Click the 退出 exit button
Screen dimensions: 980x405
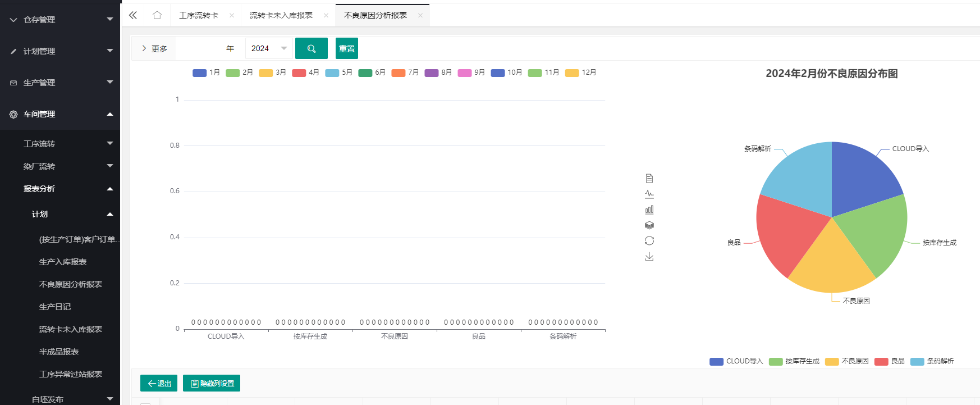pos(159,383)
